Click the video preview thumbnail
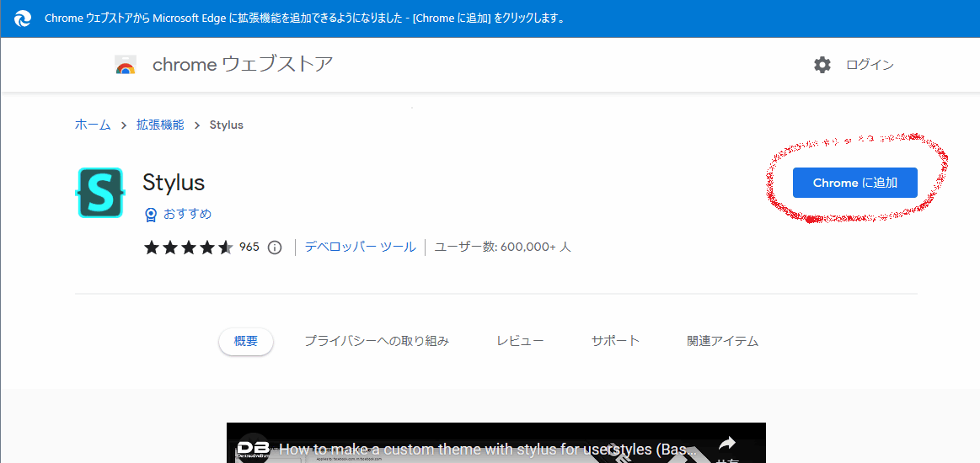 pos(495,443)
